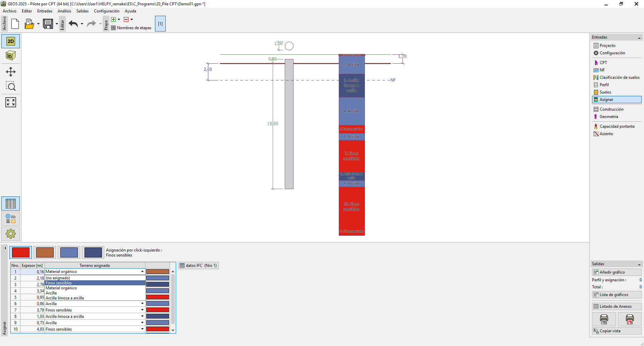The height and width of the screenshot is (346, 644).
Task: Expand terrain dropdown for layer 7
Action: tap(142, 310)
